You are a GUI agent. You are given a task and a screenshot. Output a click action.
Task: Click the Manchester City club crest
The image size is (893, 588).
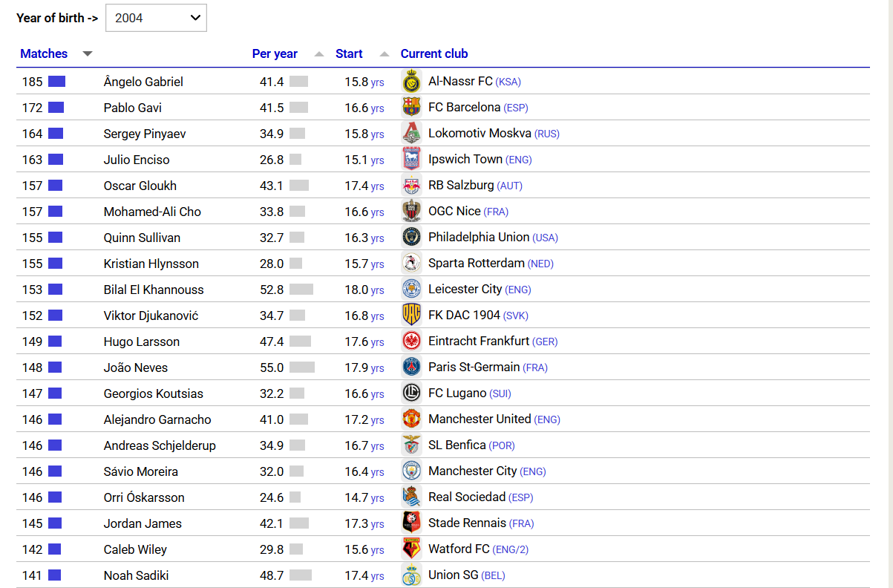tap(411, 471)
